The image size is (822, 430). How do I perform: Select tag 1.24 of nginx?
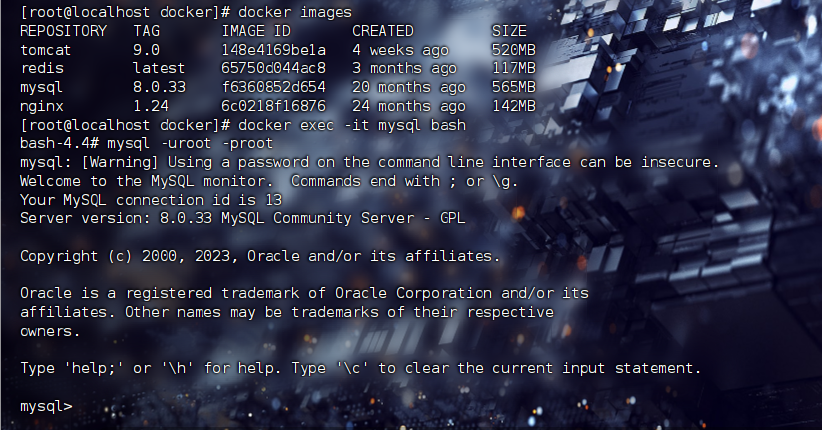(x=151, y=106)
